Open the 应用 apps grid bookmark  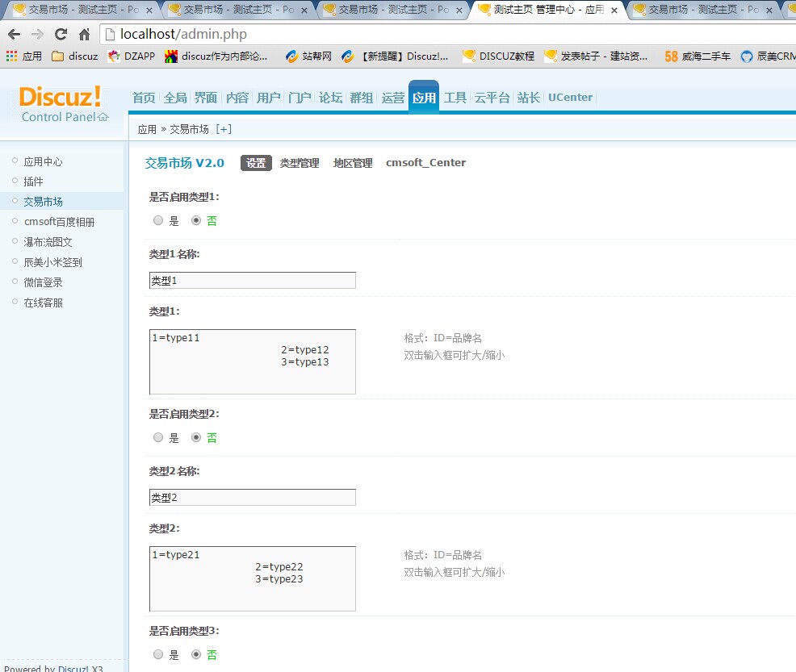[24, 56]
